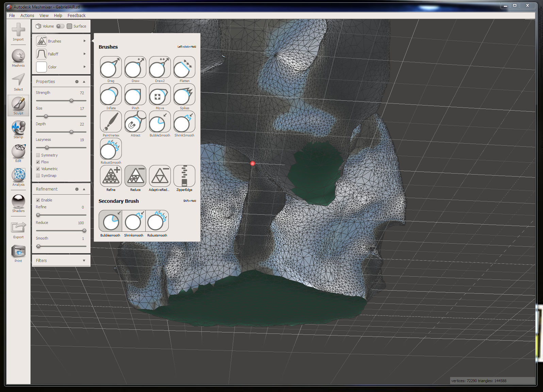This screenshot has width=543, height=392.
Task: Expand the Filters panel
Action: (x=84, y=261)
